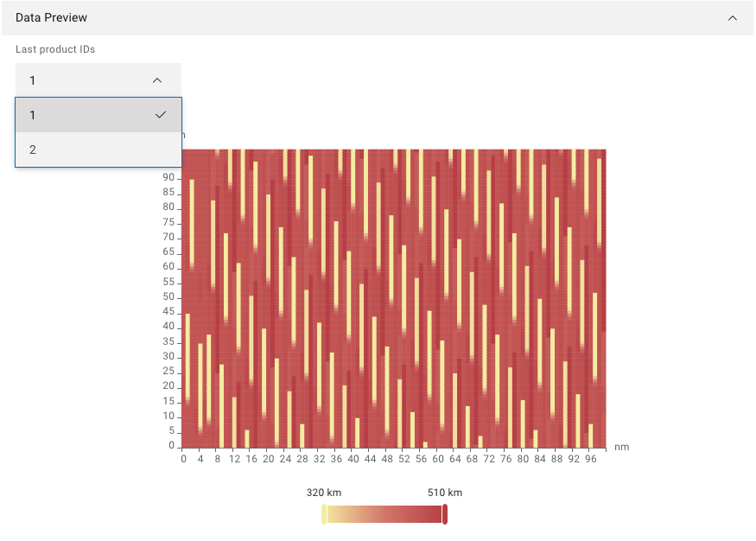Click the x-axis tick label 48

(387, 460)
